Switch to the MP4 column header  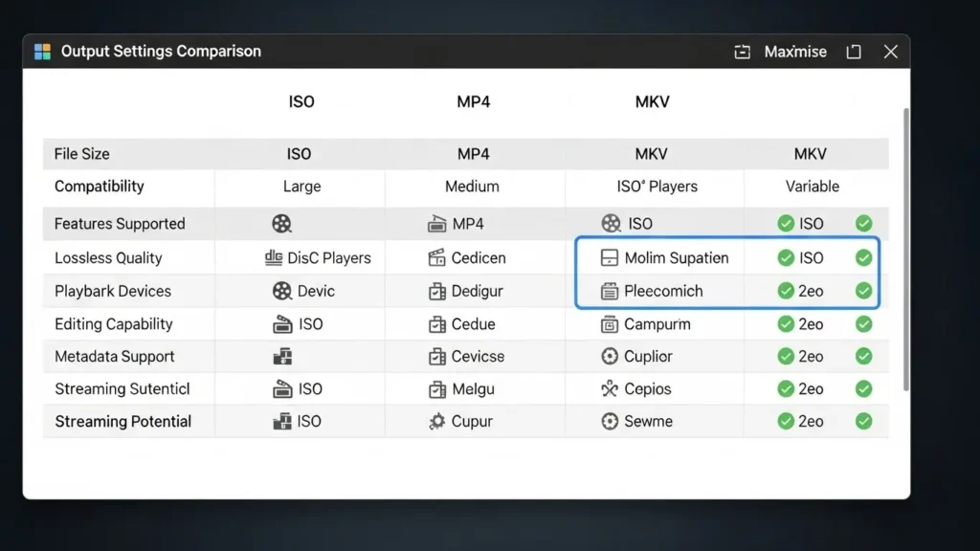473,101
